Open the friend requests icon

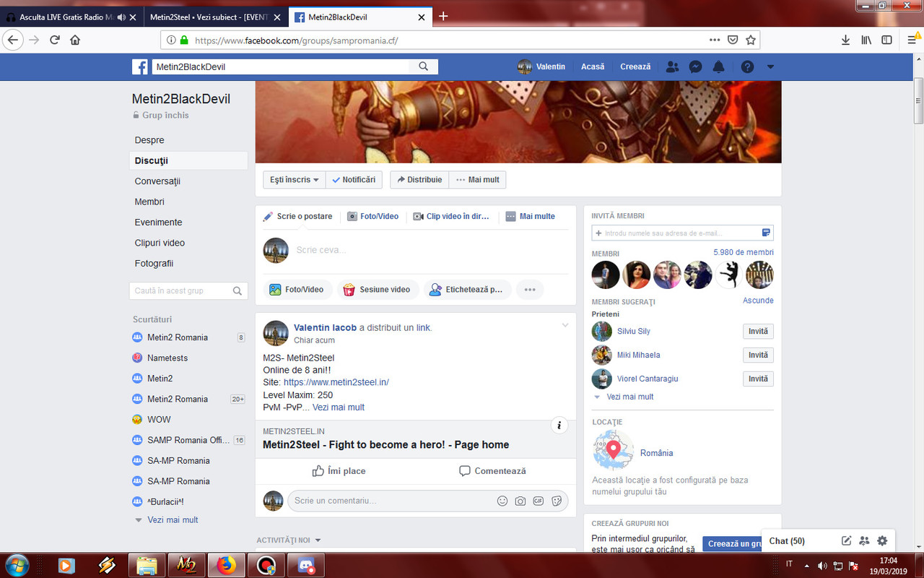click(672, 66)
